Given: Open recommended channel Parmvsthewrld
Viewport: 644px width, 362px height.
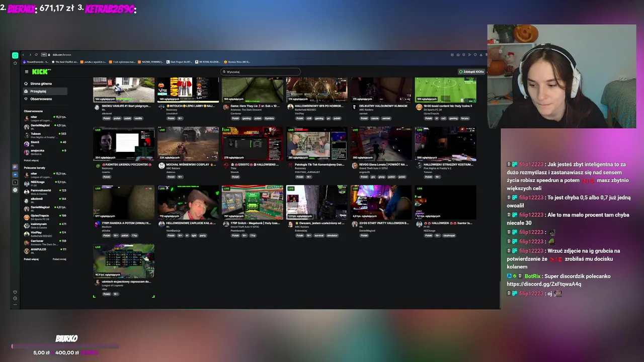Looking at the screenshot, I should [45, 191].
